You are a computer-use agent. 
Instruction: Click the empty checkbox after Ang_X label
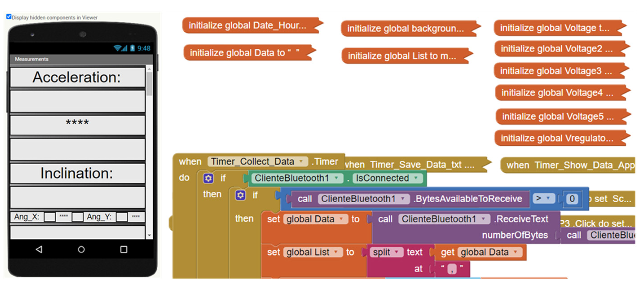click(50, 217)
